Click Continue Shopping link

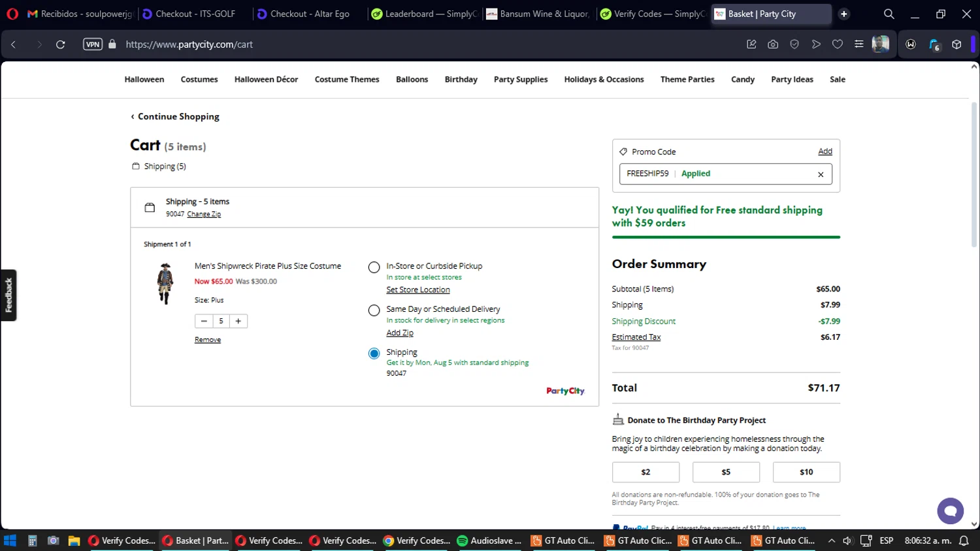click(174, 116)
